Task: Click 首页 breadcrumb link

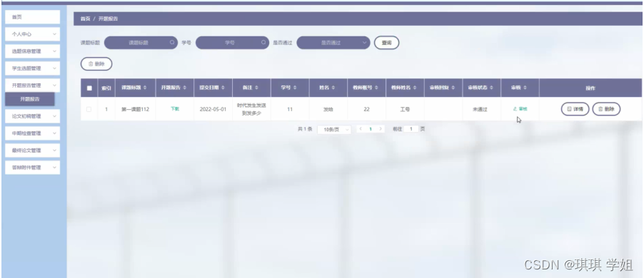Action: click(85, 19)
